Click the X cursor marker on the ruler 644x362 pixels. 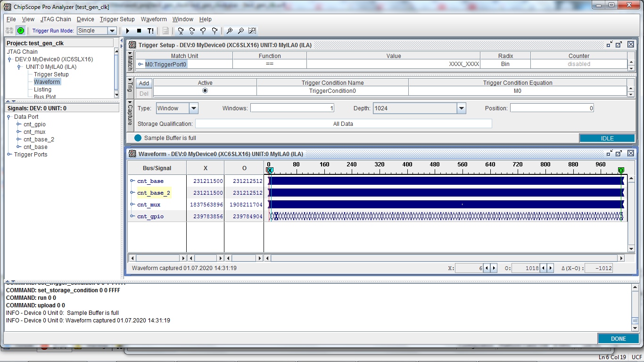tap(270, 171)
